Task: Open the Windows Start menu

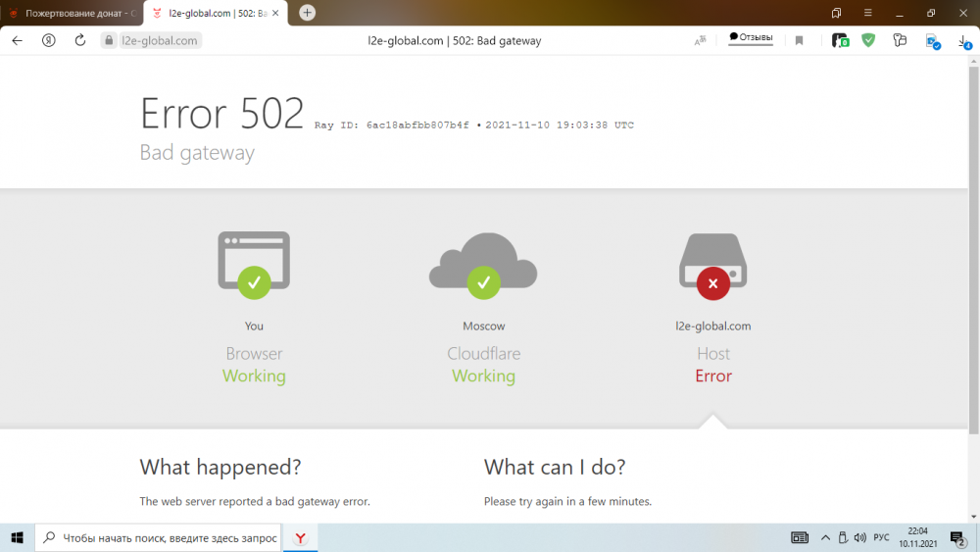Action: coord(17,537)
